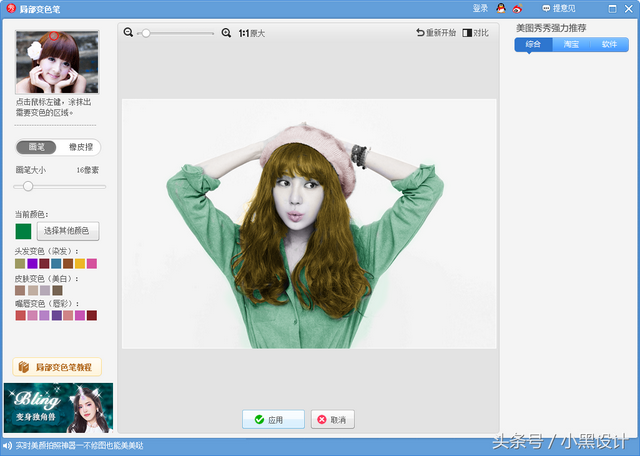Click the 1:1 原大 original size button
Viewport: 640px width, 456px height.
point(251,33)
